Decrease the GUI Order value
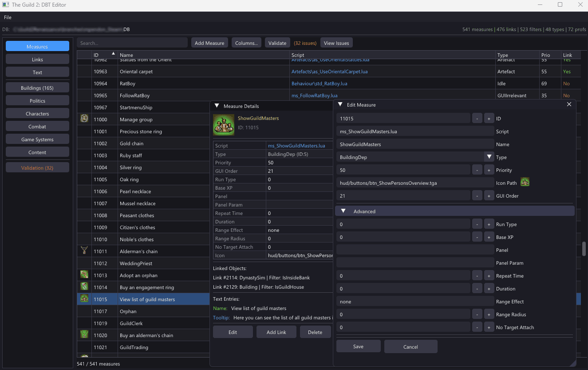The width and height of the screenshot is (588, 370). [477, 195]
